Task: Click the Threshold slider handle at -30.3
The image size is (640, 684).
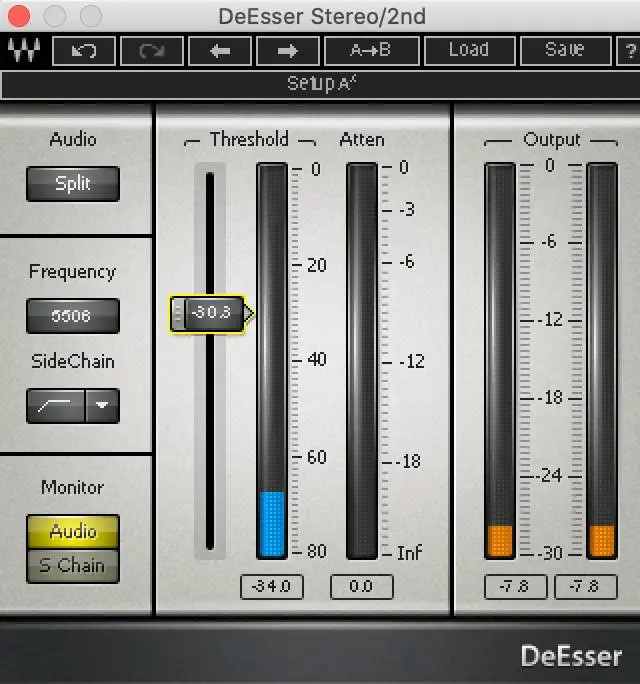Action: coord(210,313)
